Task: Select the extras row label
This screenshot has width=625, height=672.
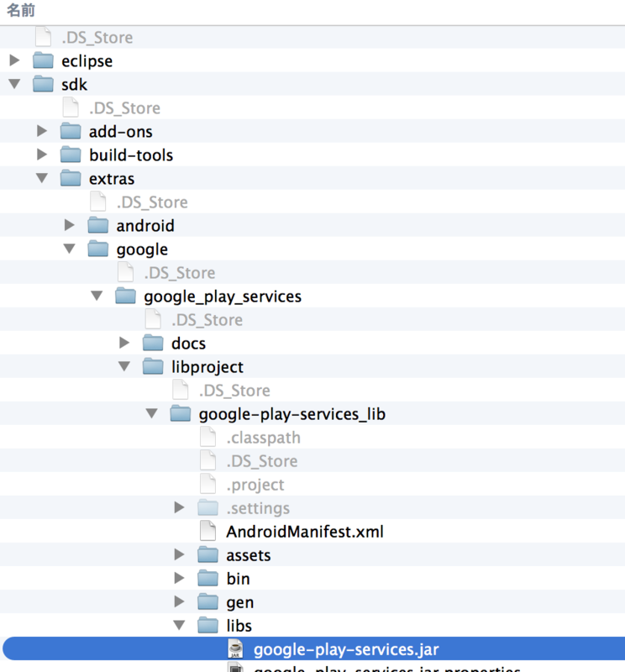Action: [x=112, y=179]
